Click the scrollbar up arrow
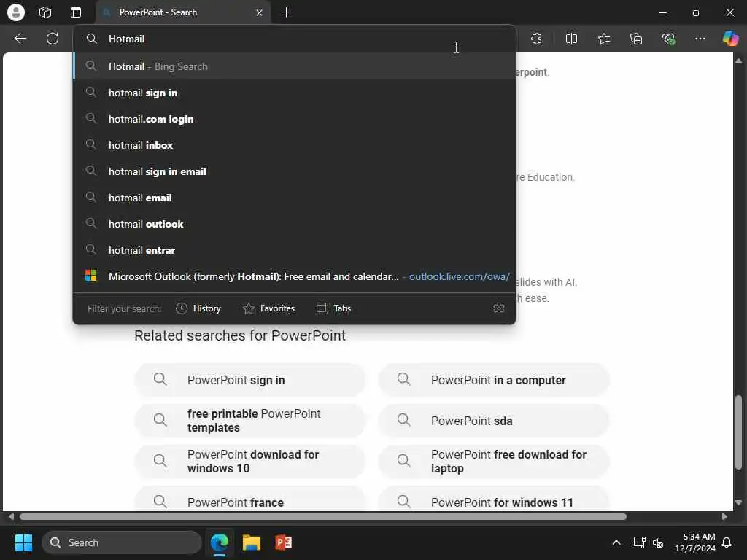Screen dimensions: 747x560 click(738, 61)
